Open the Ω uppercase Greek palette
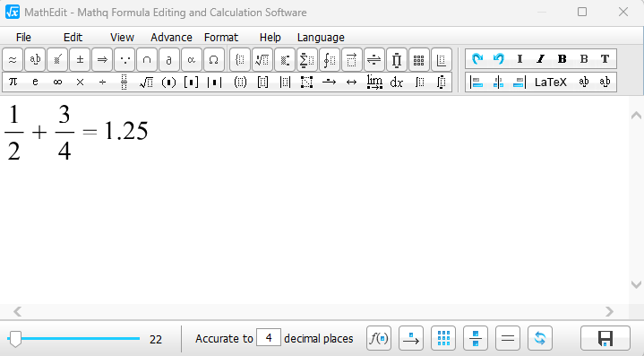This screenshot has height=356, width=644. click(x=214, y=59)
